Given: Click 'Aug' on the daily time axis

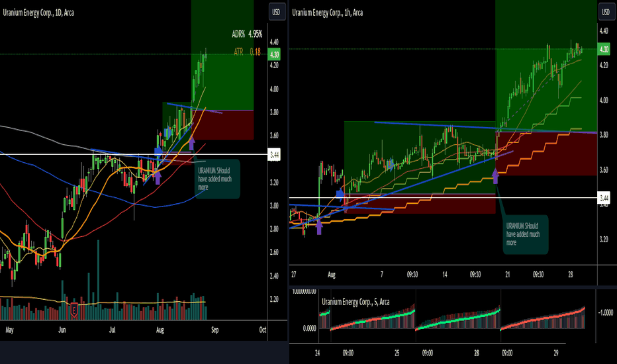Looking at the screenshot, I should 160,330.
